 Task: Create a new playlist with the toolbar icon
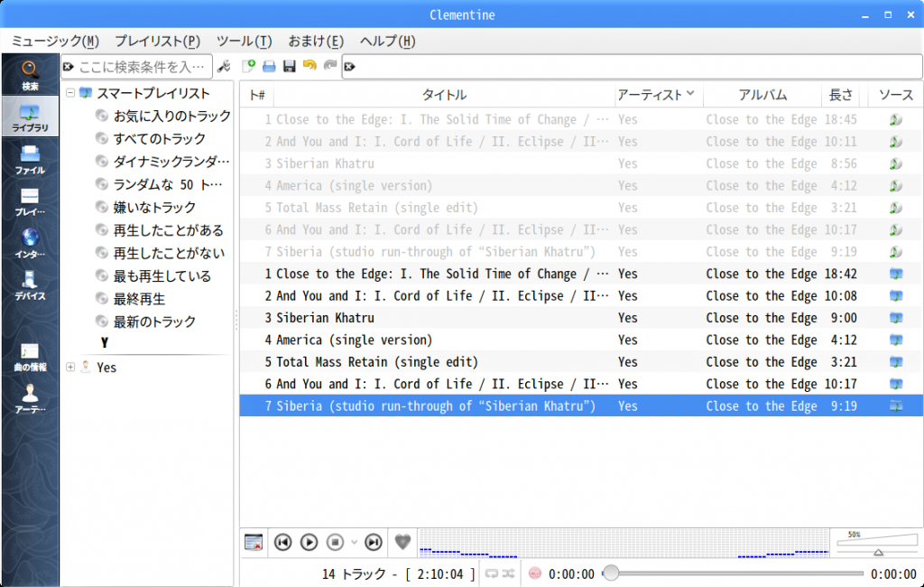pyautogui.click(x=249, y=67)
